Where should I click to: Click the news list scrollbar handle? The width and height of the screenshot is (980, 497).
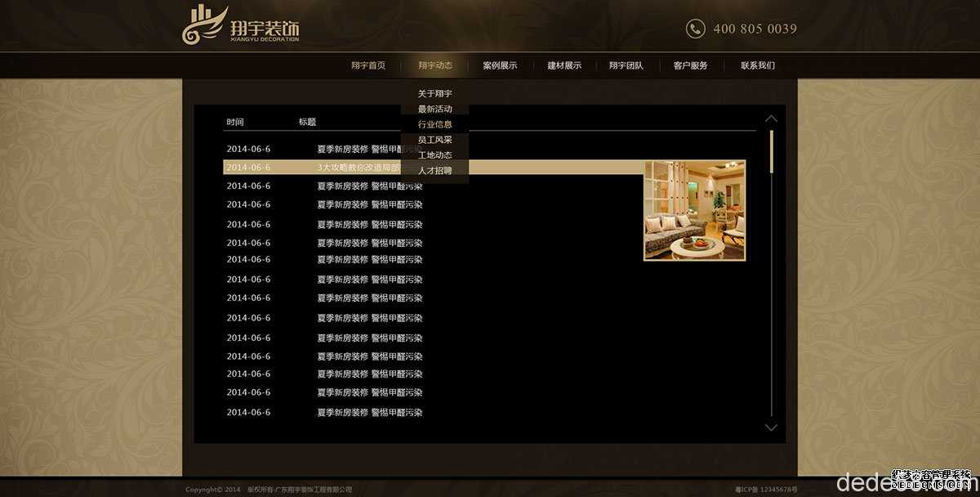(x=772, y=151)
